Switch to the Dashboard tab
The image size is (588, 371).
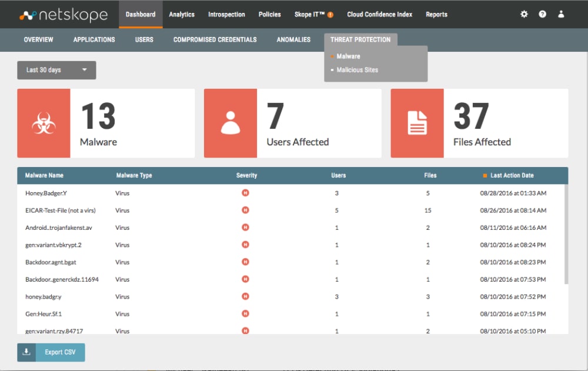click(x=141, y=14)
